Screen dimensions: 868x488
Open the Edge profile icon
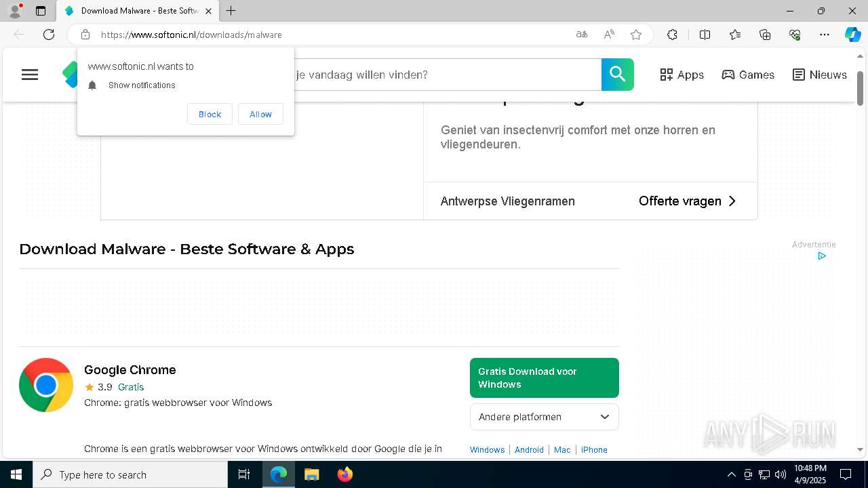(x=15, y=11)
